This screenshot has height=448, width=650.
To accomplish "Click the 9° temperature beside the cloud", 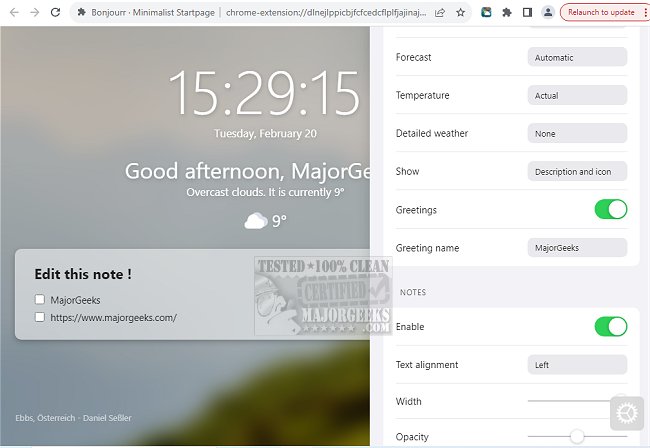I will [x=279, y=221].
